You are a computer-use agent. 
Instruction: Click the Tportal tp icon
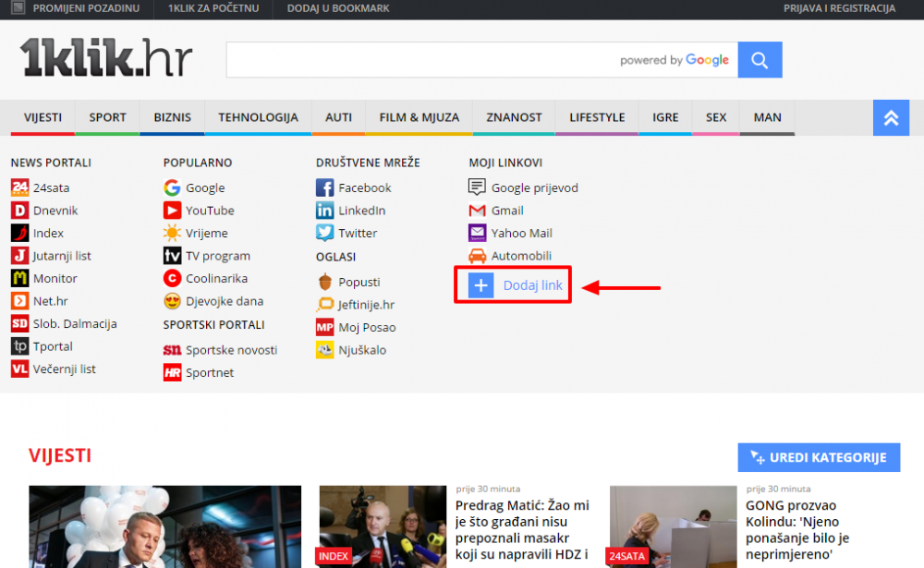pos(19,346)
